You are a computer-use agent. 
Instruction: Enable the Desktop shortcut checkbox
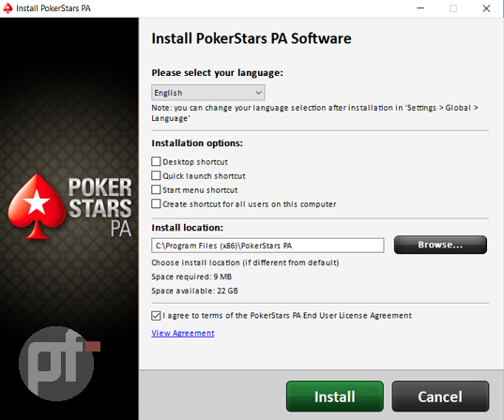point(156,161)
